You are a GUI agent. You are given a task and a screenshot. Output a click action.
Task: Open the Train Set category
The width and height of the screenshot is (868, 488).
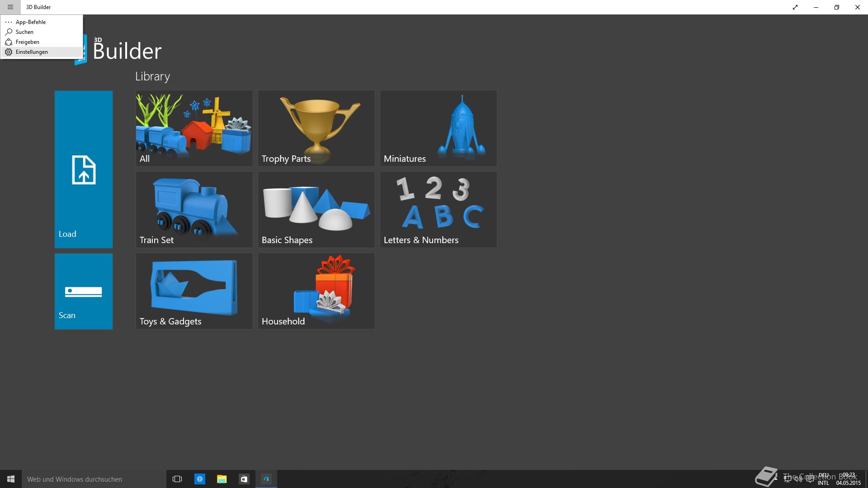[194, 210]
